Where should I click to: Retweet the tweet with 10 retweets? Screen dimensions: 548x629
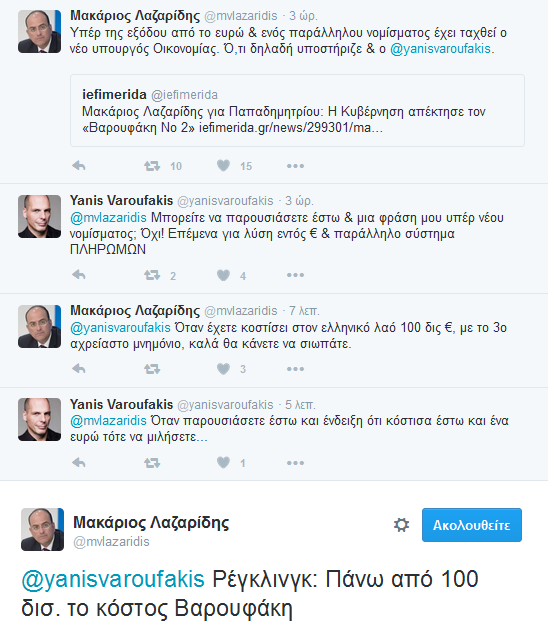pos(152,166)
